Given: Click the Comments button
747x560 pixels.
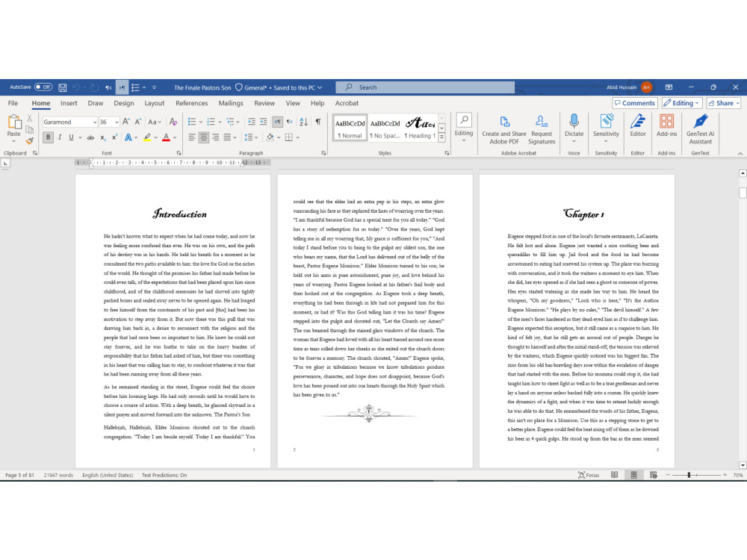Looking at the screenshot, I should coord(634,103).
